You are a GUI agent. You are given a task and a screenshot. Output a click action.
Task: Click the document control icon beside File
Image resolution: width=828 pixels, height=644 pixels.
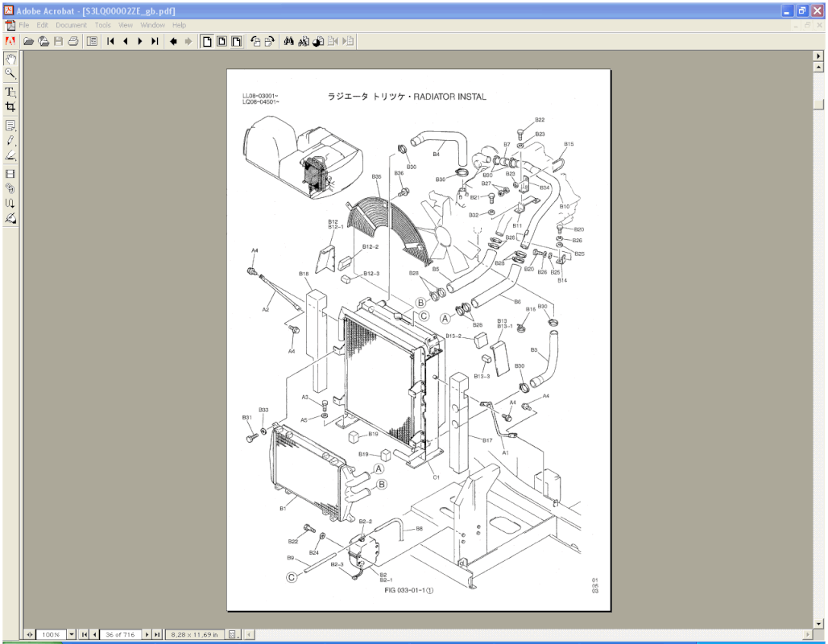[x=10, y=25]
